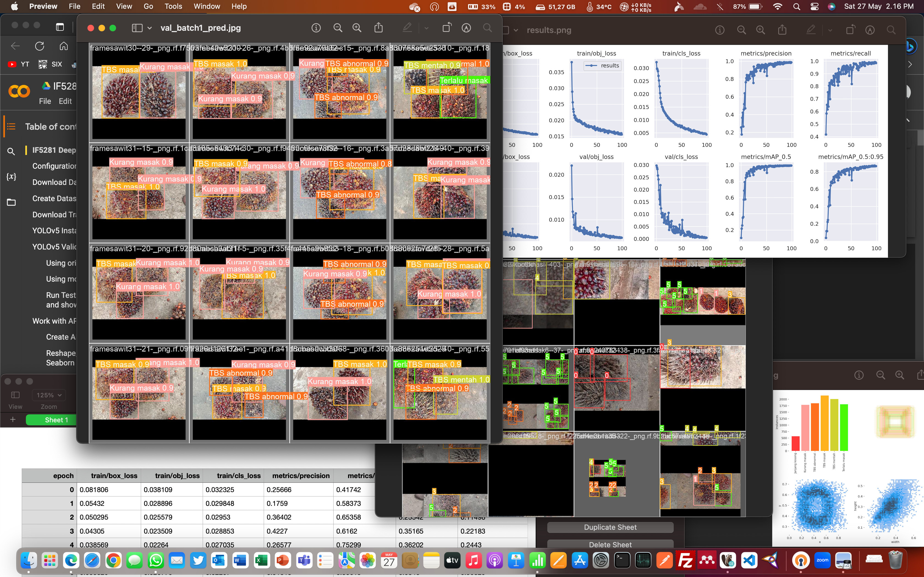Open the Tools menu in menu bar
This screenshot has width=924, height=577.
tap(173, 7)
